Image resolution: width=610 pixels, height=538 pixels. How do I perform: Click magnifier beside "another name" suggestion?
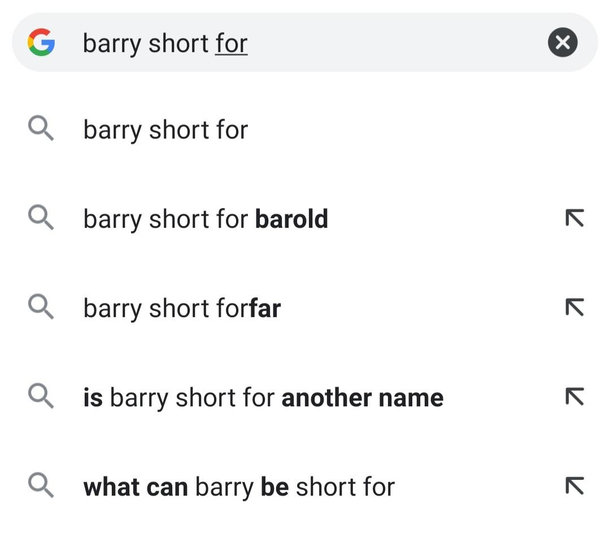click(x=41, y=397)
